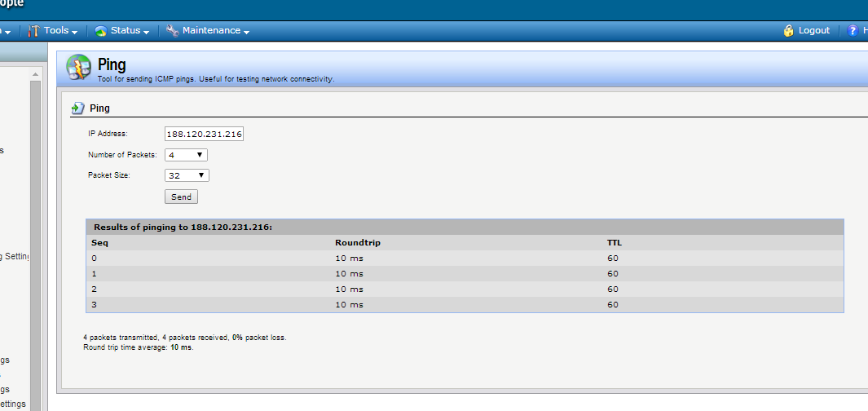Expand the Status menu dropdown arrow
868x411 pixels.
[146, 32]
